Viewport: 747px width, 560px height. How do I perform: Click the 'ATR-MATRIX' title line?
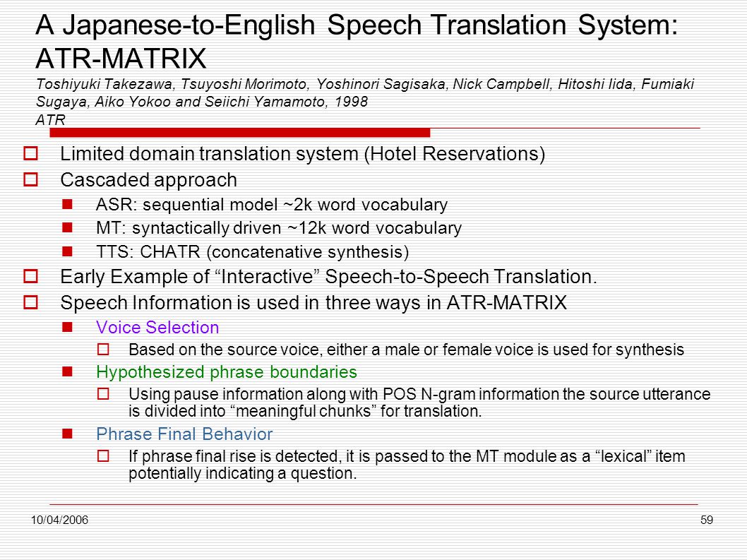click(x=121, y=59)
